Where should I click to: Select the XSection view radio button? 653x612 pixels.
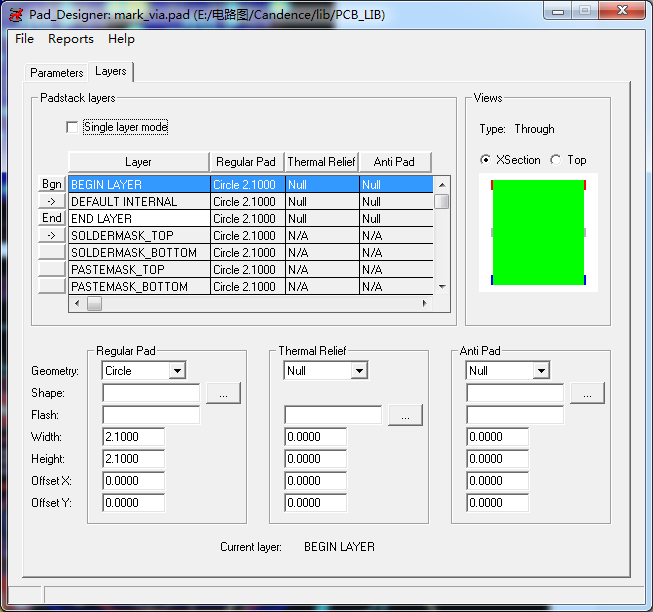tap(485, 160)
